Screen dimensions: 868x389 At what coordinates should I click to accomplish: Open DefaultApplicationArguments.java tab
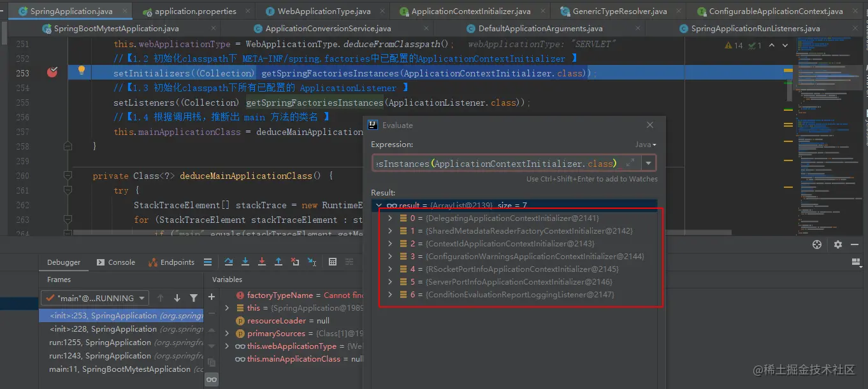[x=540, y=29]
